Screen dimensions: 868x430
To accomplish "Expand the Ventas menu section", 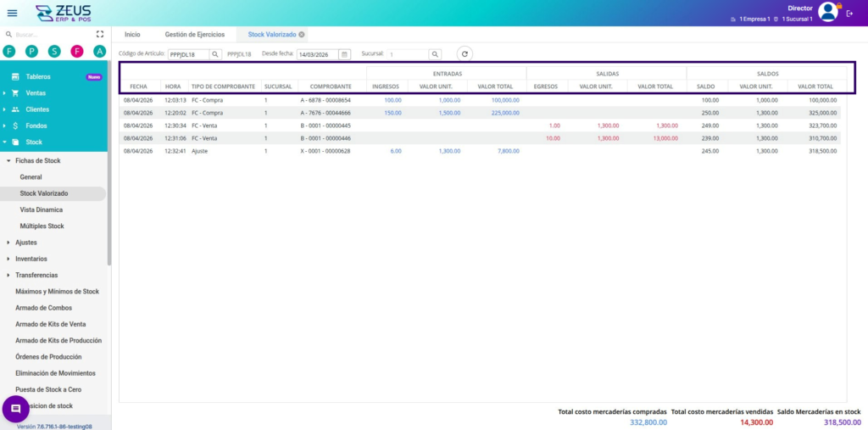I will (36, 93).
